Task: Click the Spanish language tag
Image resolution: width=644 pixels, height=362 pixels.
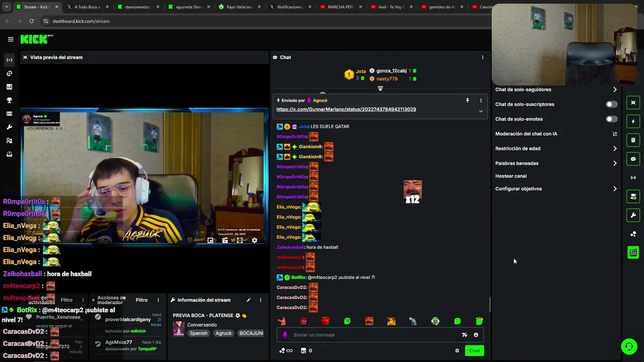Action: tap(198, 333)
